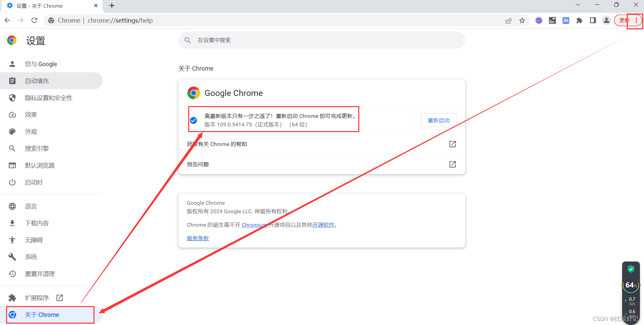The height and width of the screenshot is (325, 644).
Task: Click the 更新 update button
Action: [624, 21]
